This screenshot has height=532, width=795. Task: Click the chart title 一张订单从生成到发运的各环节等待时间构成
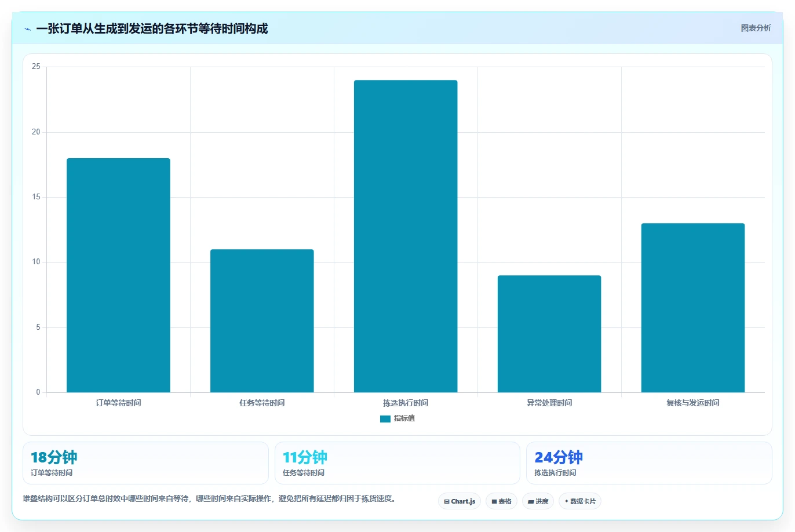pyautogui.click(x=152, y=29)
